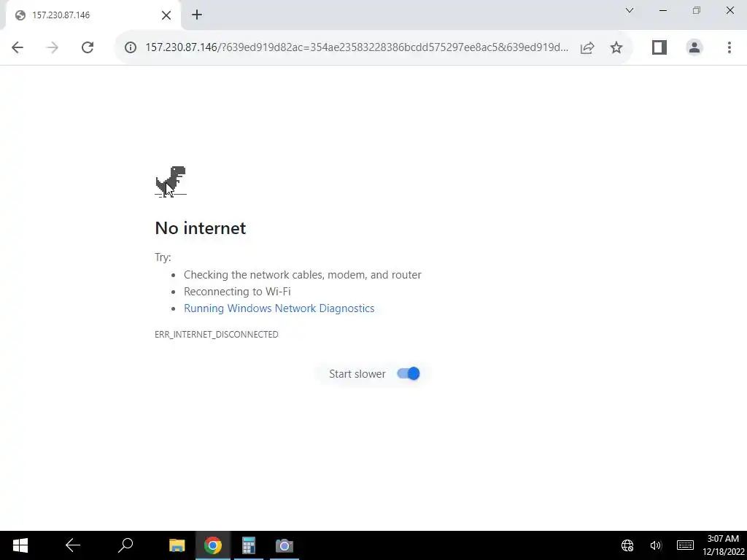Open a new tab with plus button
This screenshot has height=560, width=747.
pos(197,15)
